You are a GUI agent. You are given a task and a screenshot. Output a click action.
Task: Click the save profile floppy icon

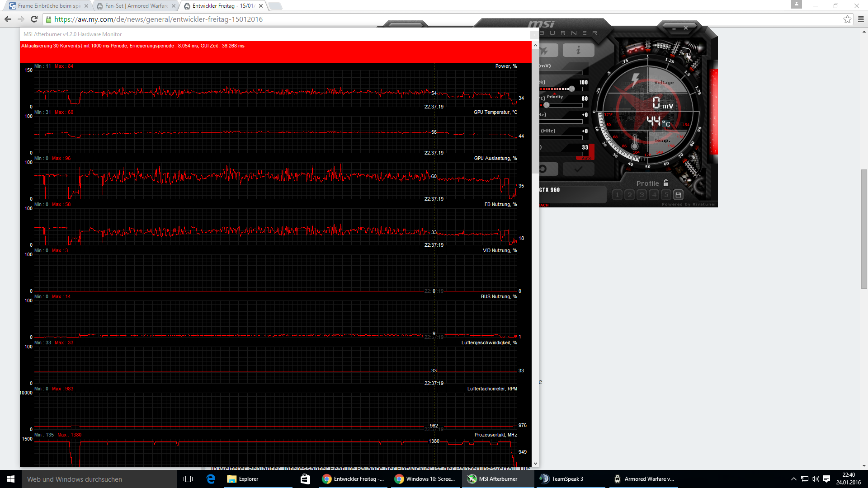coord(678,195)
